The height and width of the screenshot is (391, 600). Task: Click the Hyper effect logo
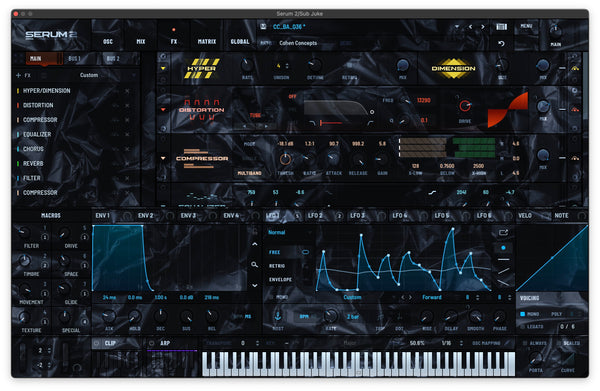(x=202, y=68)
